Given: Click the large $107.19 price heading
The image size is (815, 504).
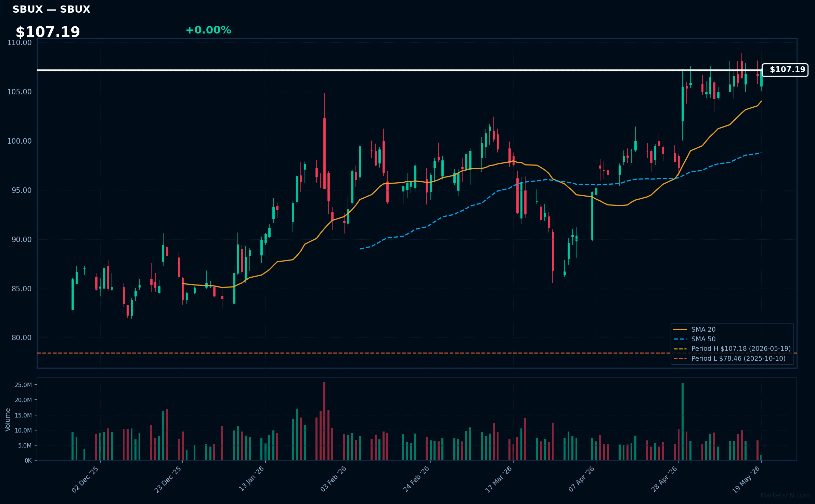Looking at the screenshot, I should pos(48,32).
